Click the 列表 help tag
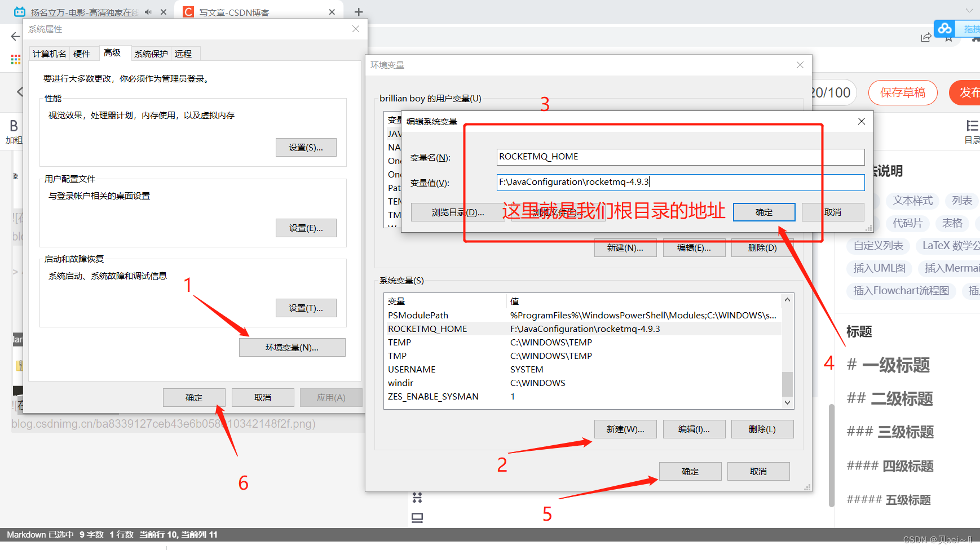 click(x=962, y=201)
